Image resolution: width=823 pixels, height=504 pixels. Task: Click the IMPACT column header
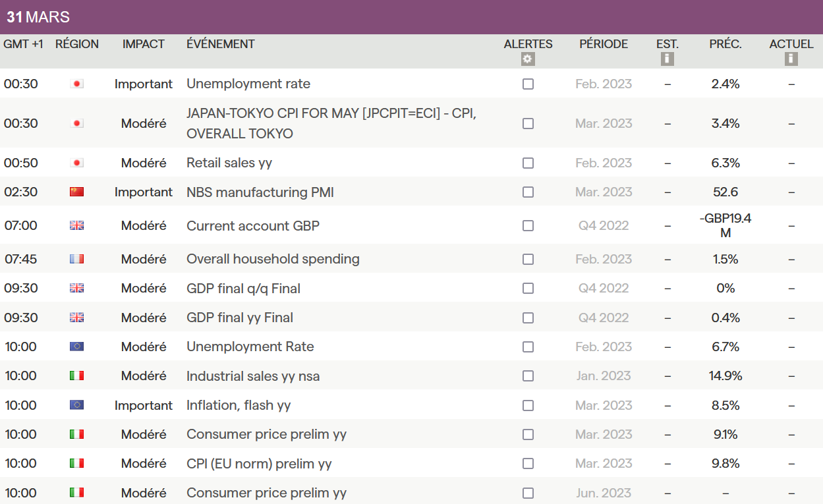144,44
